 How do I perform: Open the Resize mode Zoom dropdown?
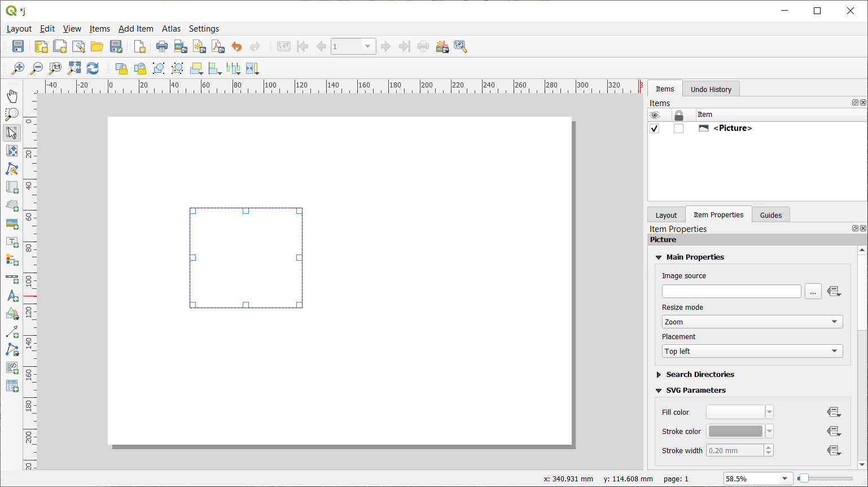pos(752,322)
